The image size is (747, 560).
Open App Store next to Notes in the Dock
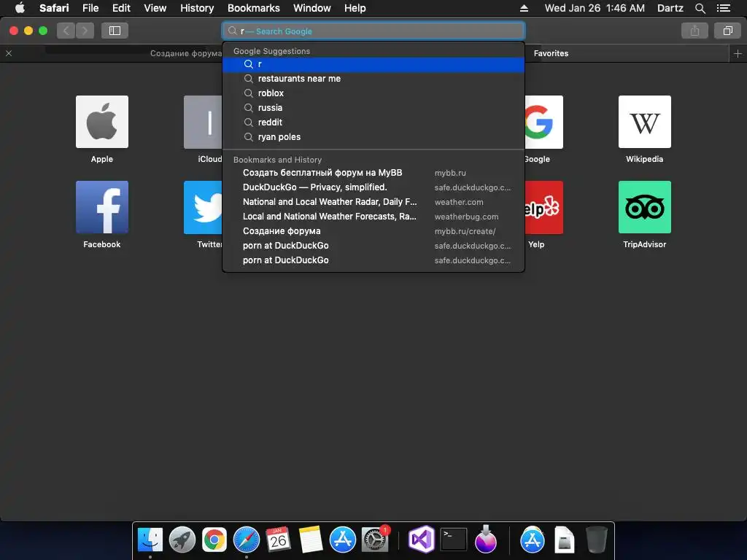[x=343, y=540]
